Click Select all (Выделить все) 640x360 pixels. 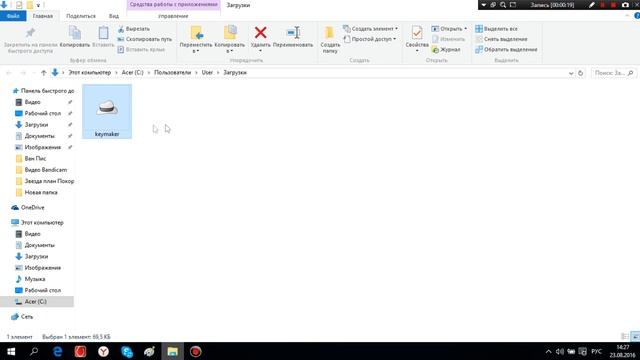pyautogui.click(x=496, y=29)
